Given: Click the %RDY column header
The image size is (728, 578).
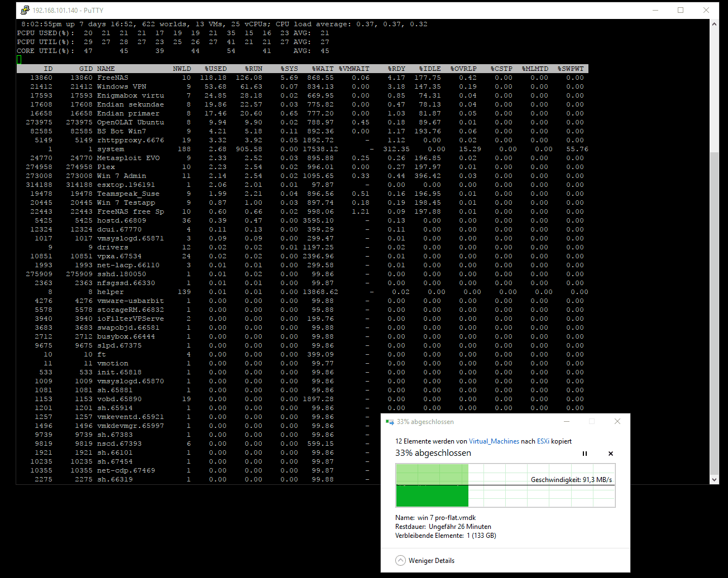Looking at the screenshot, I should (x=396, y=69).
